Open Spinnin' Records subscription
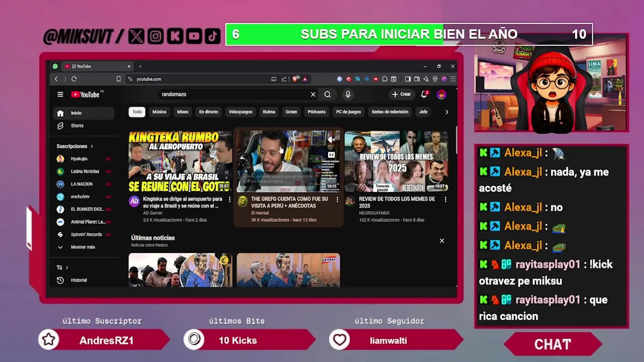This screenshot has height=362, width=644. click(x=84, y=234)
